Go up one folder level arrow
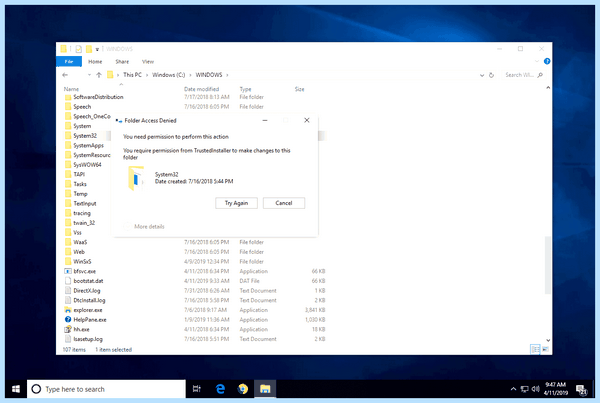This screenshot has height=403, width=600. [x=99, y=75]
